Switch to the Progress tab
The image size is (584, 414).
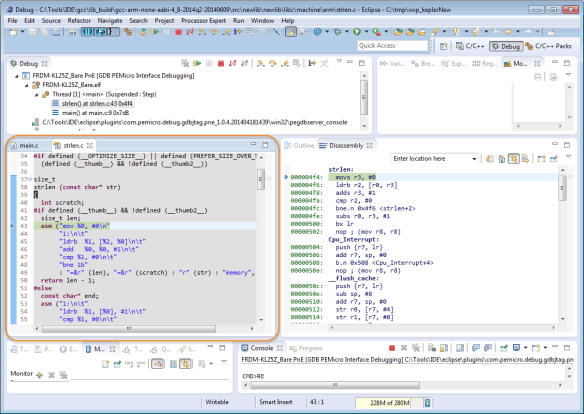click(x=306, y=348)
